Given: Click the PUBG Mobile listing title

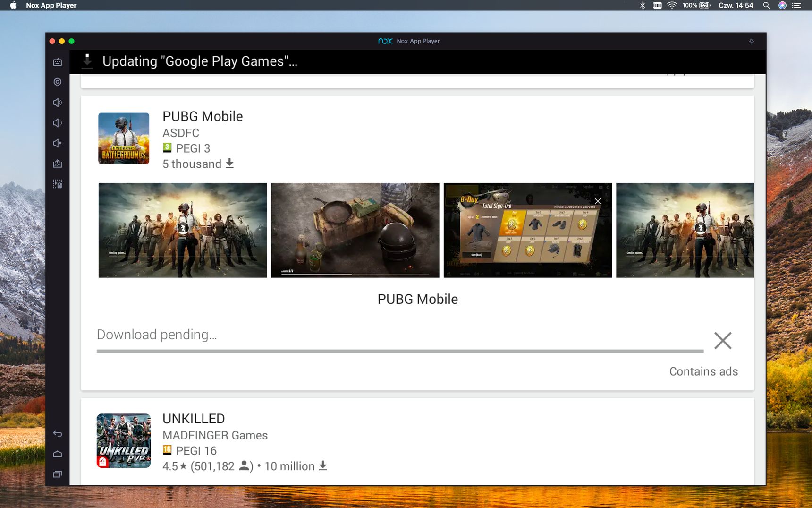Looking at the screenshot, I should pyautogui.click(x=203, y=116).
